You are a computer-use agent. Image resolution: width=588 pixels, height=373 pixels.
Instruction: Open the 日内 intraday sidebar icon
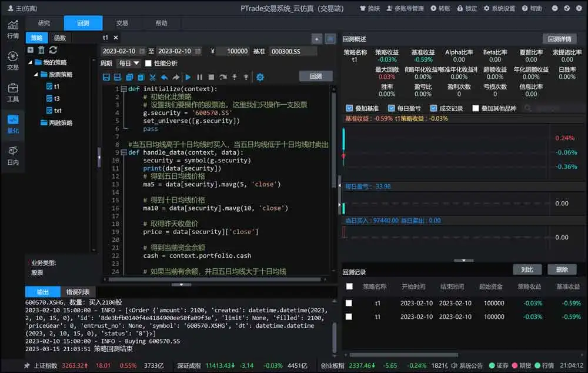tap(13, 155)
